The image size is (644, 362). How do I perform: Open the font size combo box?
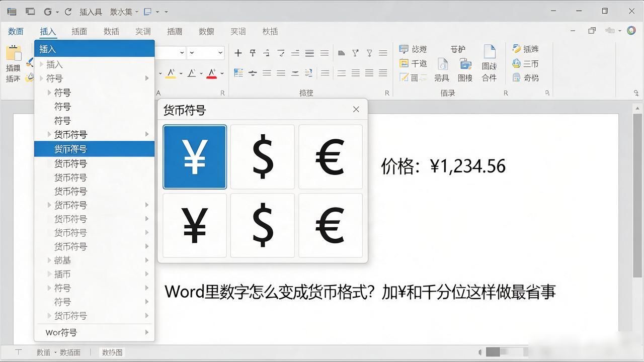coord(206,52)
